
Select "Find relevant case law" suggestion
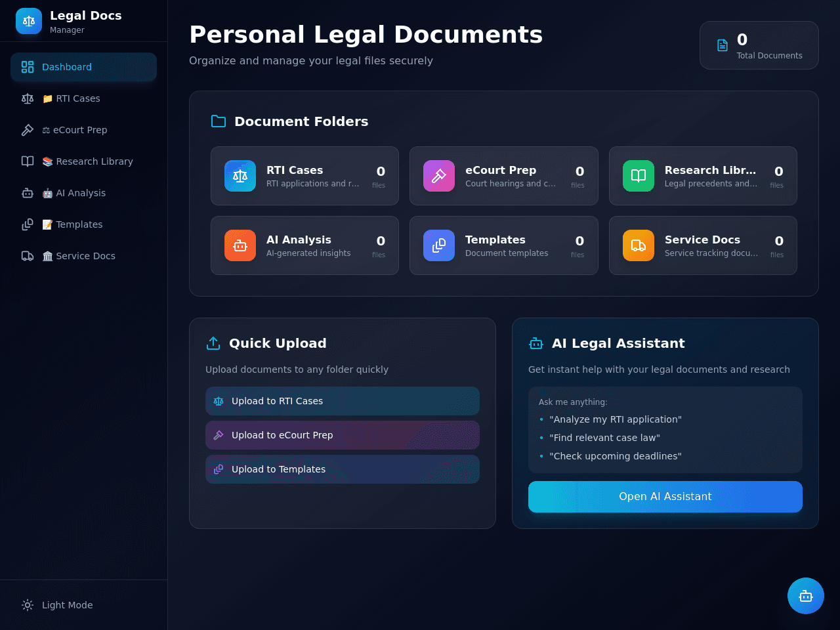(604, 438)
